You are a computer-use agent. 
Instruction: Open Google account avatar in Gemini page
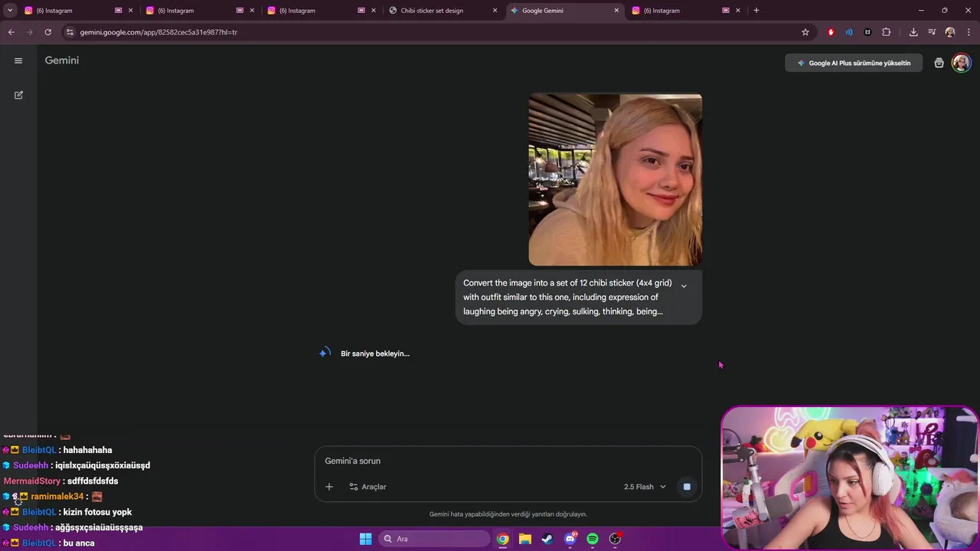[x=961, y=63]
